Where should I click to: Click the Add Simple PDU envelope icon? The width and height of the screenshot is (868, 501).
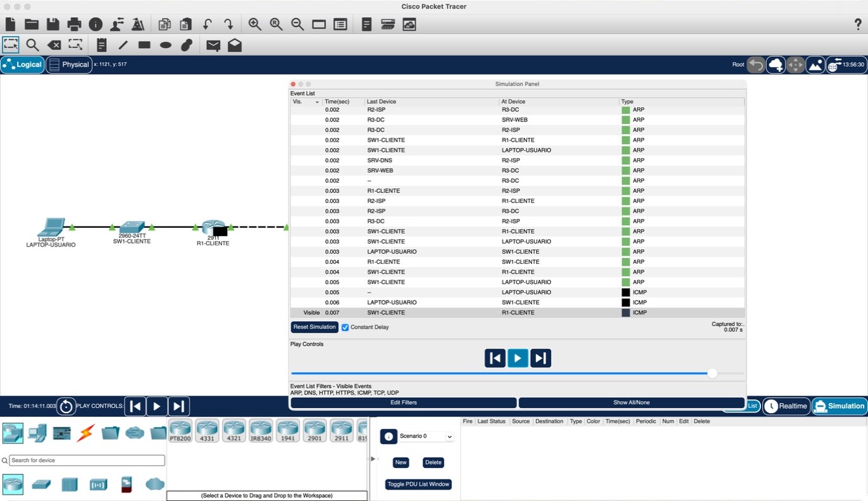click(213, 45)
